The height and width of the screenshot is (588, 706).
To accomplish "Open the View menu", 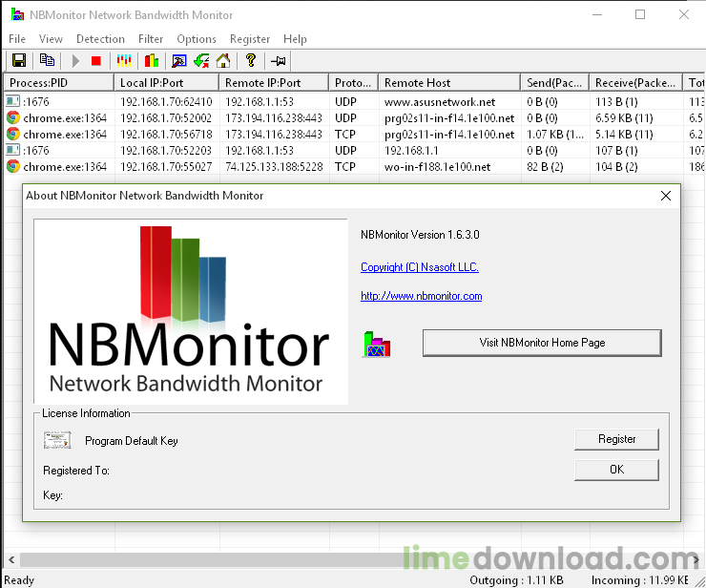I will tap(51, 39).
